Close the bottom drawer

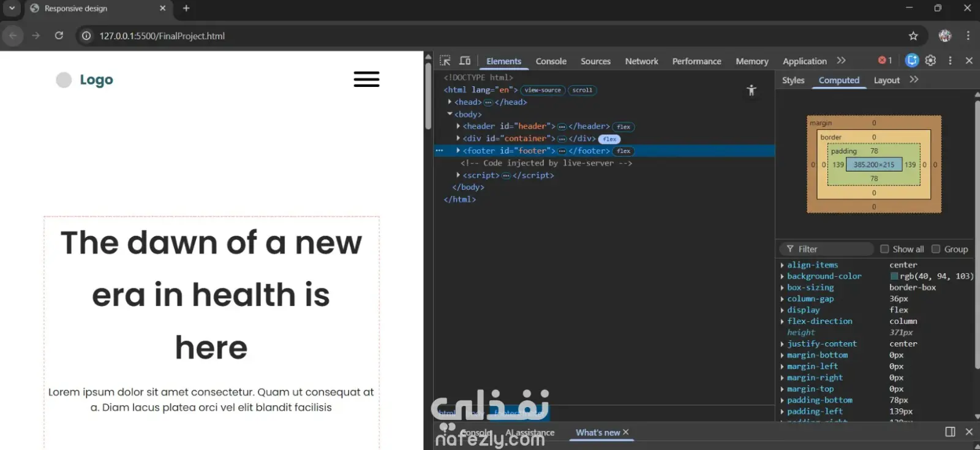969,432
